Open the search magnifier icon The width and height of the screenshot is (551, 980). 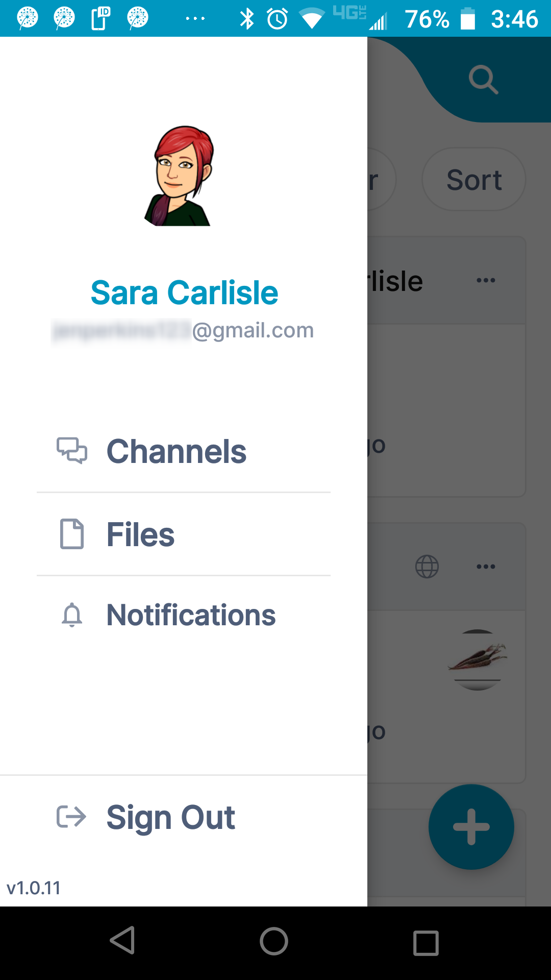(x=483, y=80)
